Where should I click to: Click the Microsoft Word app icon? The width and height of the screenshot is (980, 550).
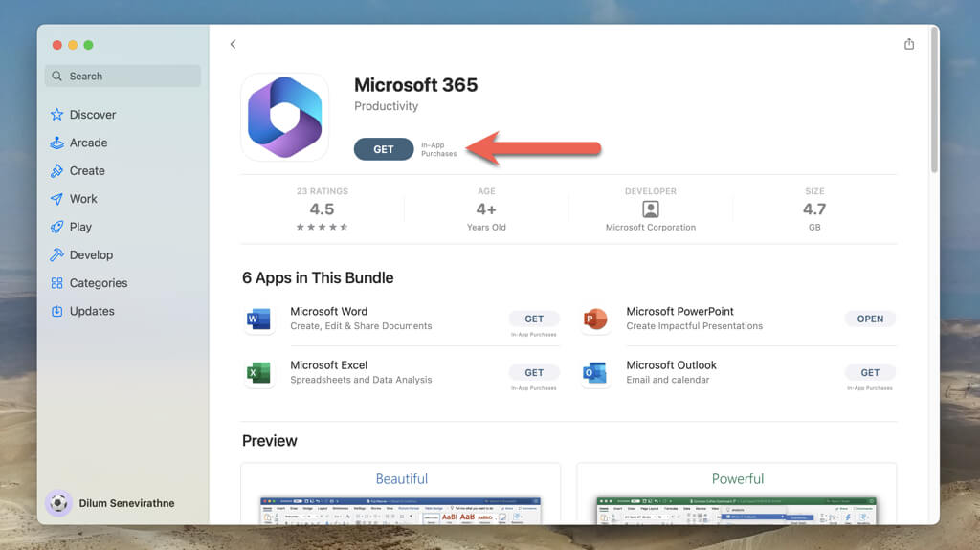click(x=258, y=319)
